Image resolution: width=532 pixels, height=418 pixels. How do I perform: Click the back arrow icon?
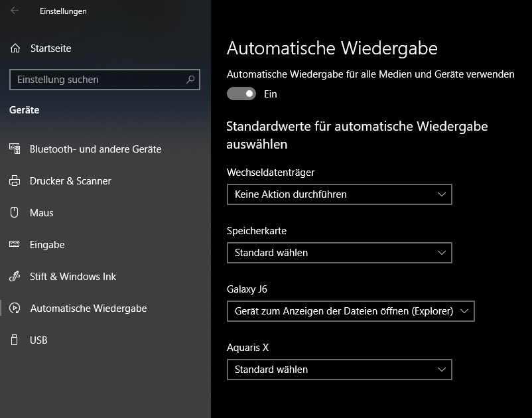click(x=15, y=11)
